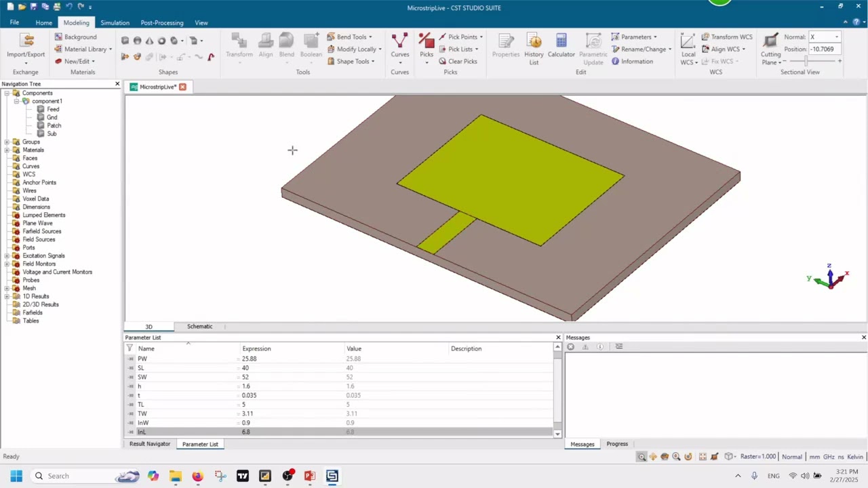Select the Sub item in Navigation Tree
The height and width of the screenshot is (488, 868).
click(x=52, y=134)
